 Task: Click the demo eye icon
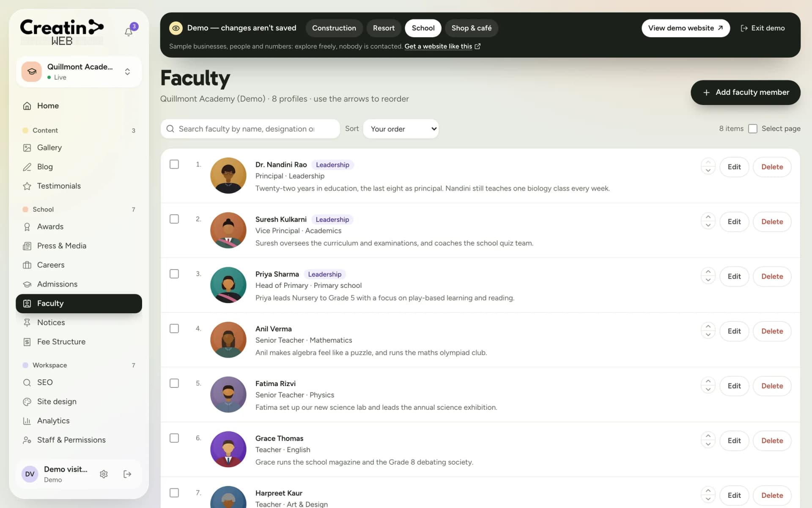click(176, 28)
